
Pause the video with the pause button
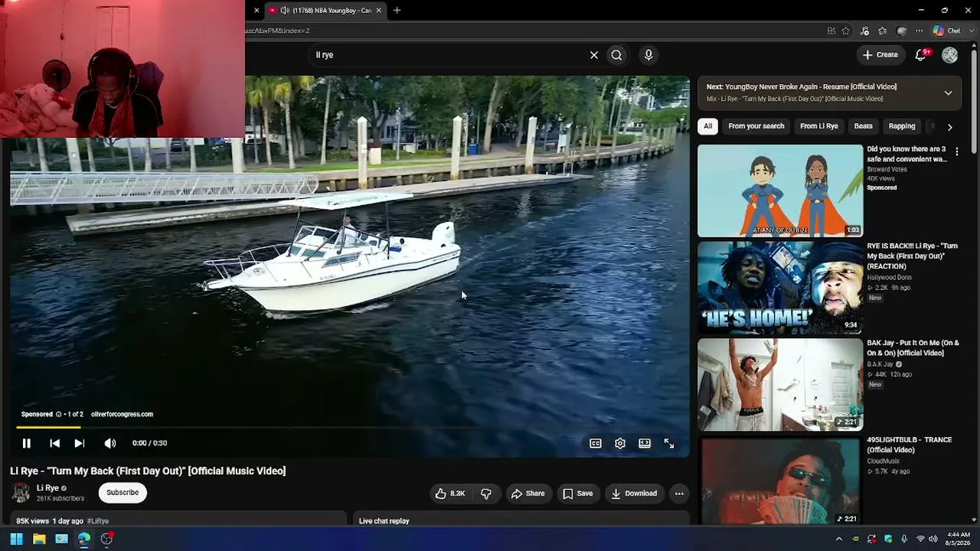(x=26, y=443)
